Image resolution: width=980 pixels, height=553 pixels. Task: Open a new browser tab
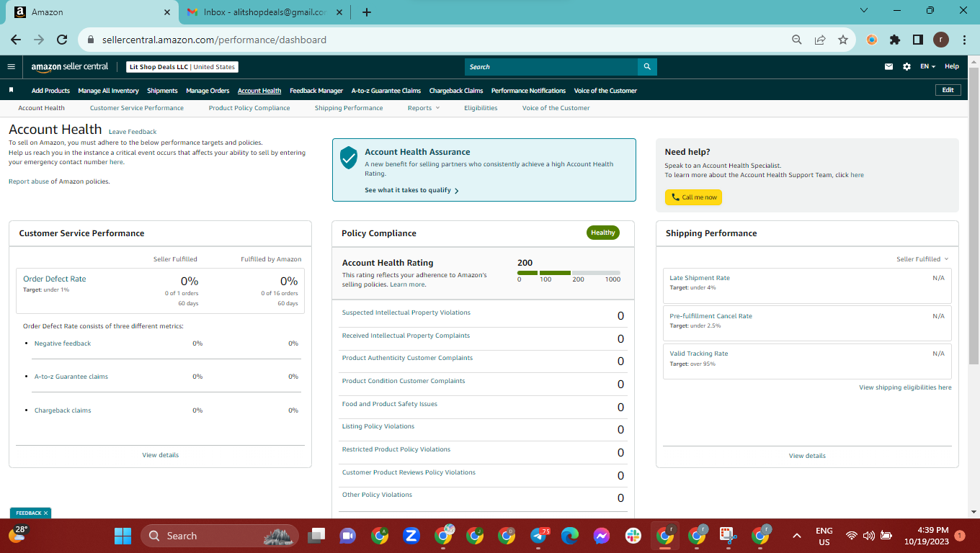coord(367,12)
